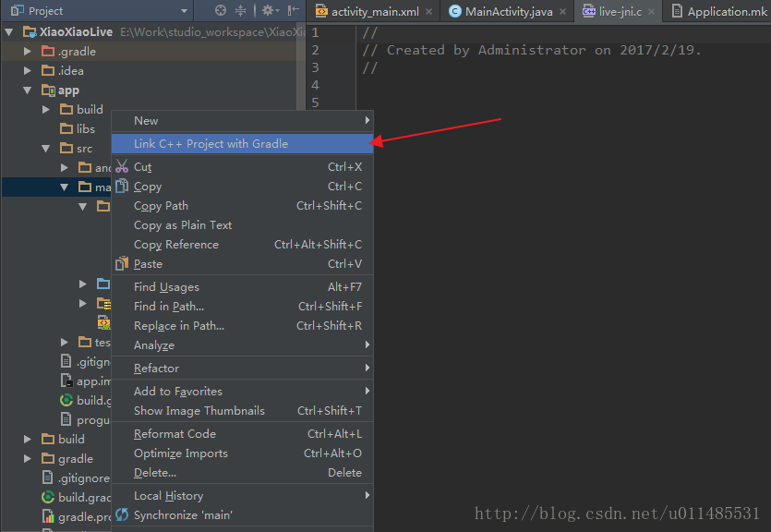Expand the .idea folder
Viewport: 771px width, 532px height.
[28, 71]
